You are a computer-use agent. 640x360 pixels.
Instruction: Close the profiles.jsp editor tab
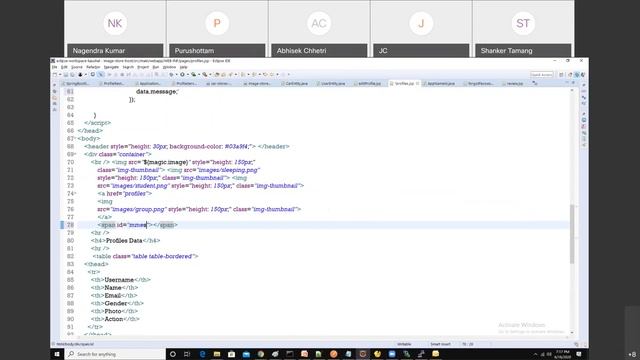[418, 83]
